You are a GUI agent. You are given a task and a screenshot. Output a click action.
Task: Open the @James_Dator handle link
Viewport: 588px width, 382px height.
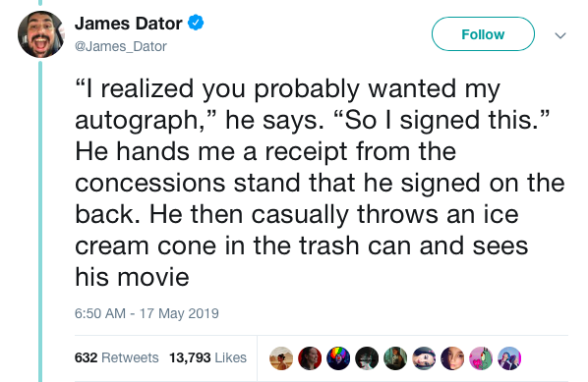tap(121, 46)
